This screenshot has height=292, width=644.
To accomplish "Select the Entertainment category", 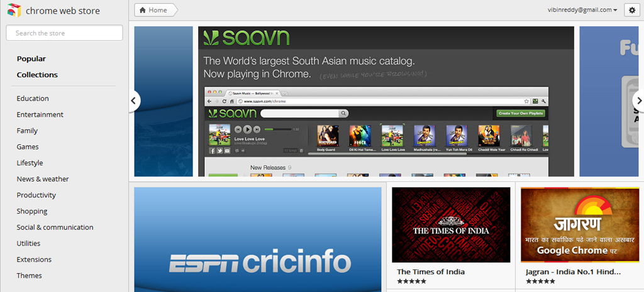I will (40, 114).
